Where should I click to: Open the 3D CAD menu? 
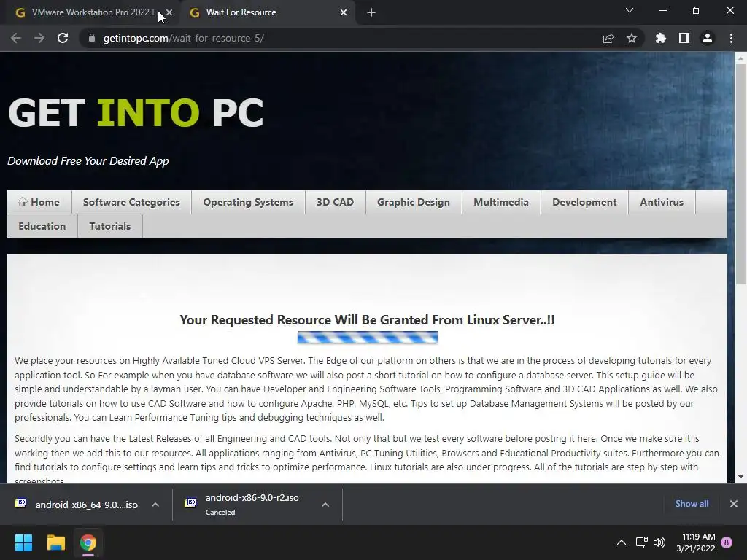[335, 202]
